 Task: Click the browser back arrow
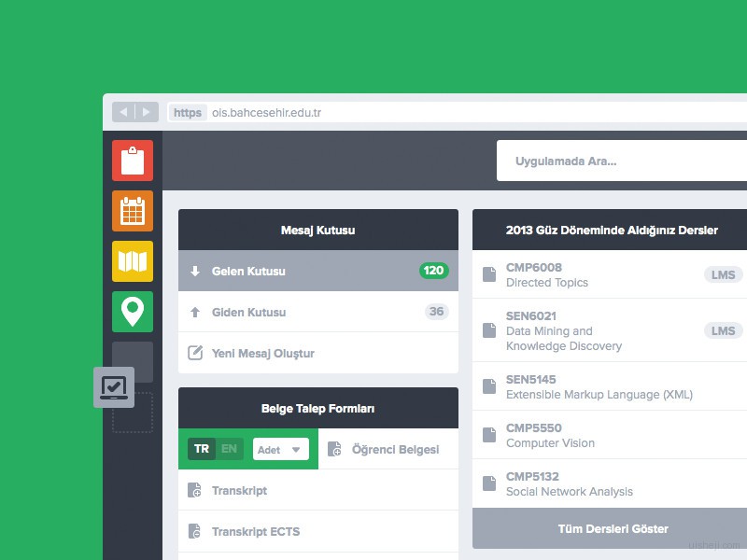pyautogui.click(x=124, y=112)
